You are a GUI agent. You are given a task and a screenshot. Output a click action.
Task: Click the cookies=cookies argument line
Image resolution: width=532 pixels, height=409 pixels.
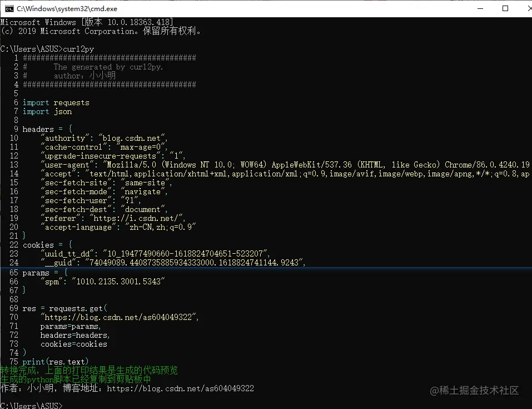73,344
